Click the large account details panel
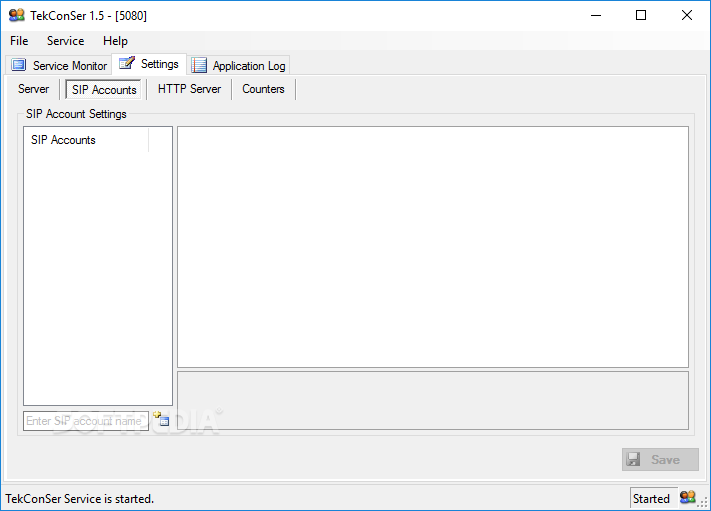This screenshot has width=711, height=511. 433,247
